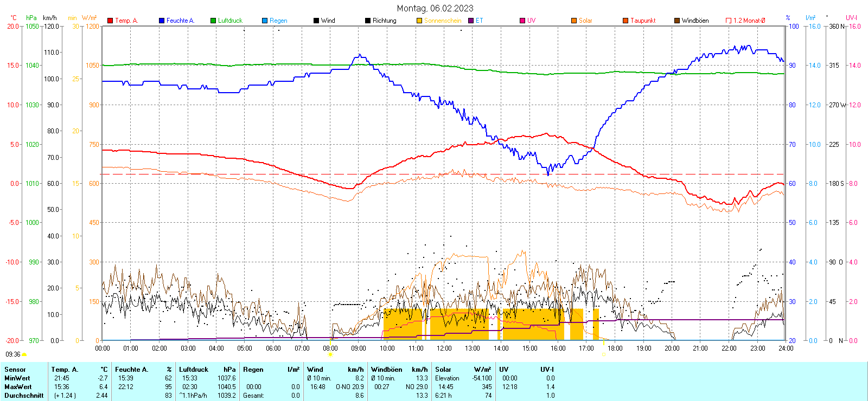The image size is (868, 401).
Task: Select the Taupunkt legend label
Action: tap(643, 21)
